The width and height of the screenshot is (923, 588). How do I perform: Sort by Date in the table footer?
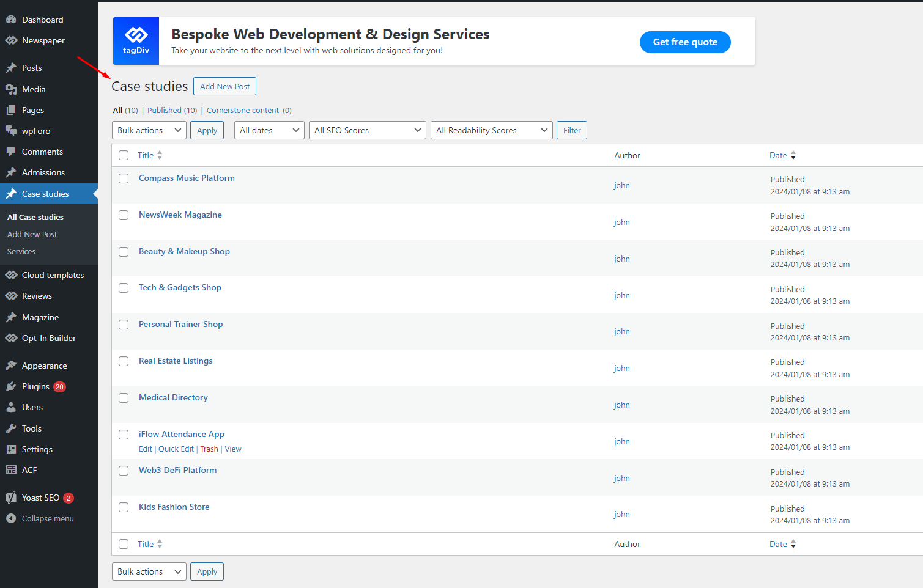[x=782, y=544]
